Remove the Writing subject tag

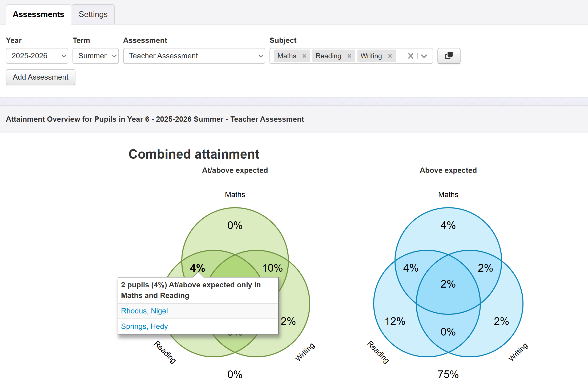click(x=390, y=56)
